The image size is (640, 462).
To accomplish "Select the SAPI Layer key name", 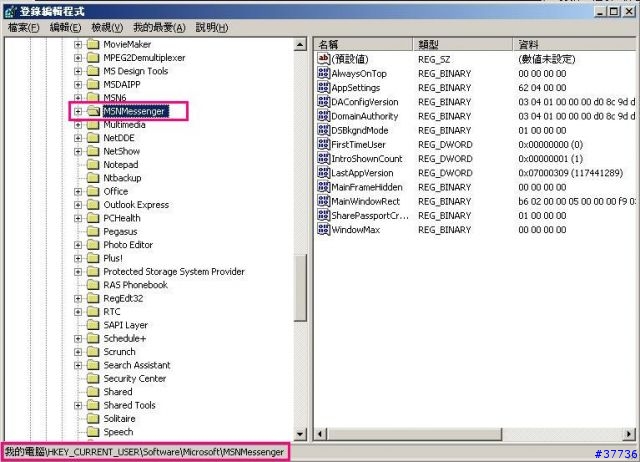I will 125,325.
